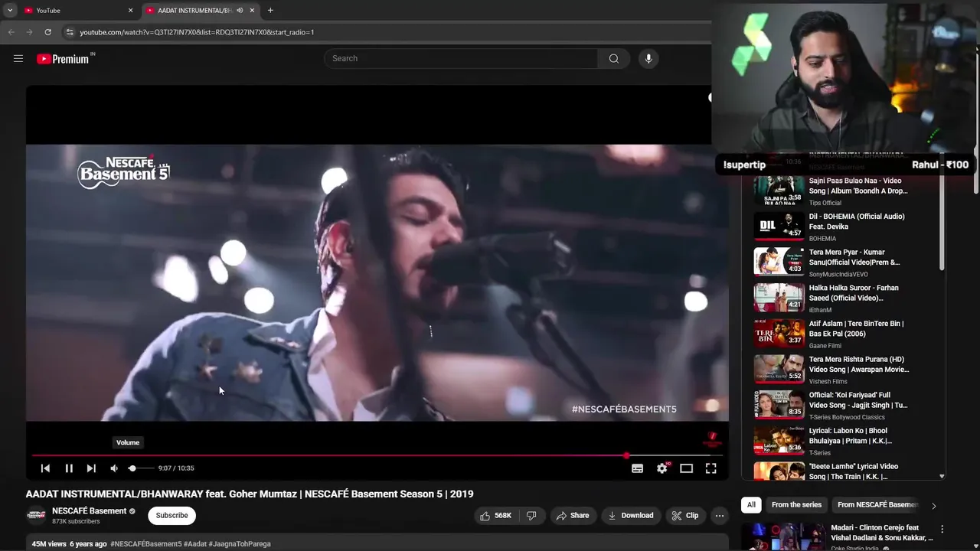Image resolution: width=980 pixels, height=551 pixels.
Task: Close the AADAT INSTRUMENTAL browser tab
Action: pos(252,11)
